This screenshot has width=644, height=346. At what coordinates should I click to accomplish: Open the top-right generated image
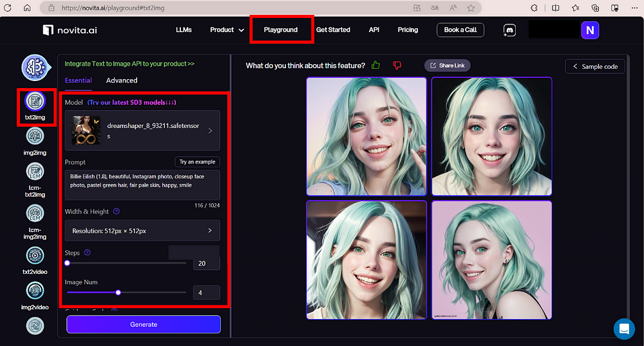tap(491, 136)
